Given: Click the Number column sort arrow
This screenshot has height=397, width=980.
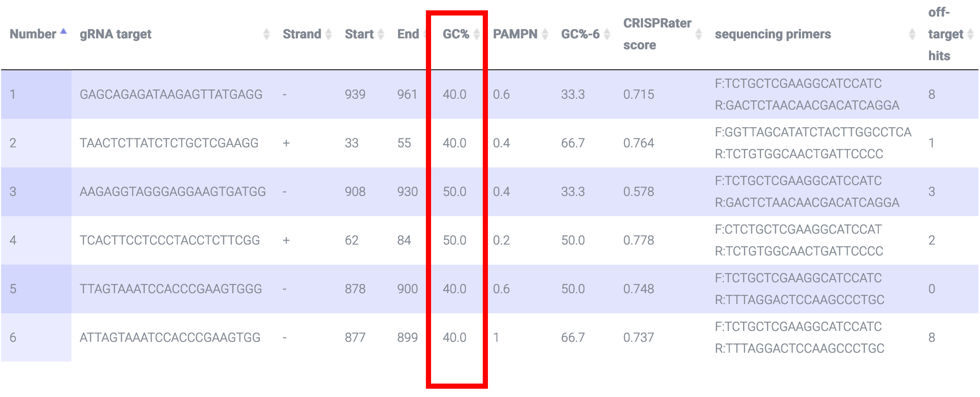Looking at the screenshot, I should point(63,31).
